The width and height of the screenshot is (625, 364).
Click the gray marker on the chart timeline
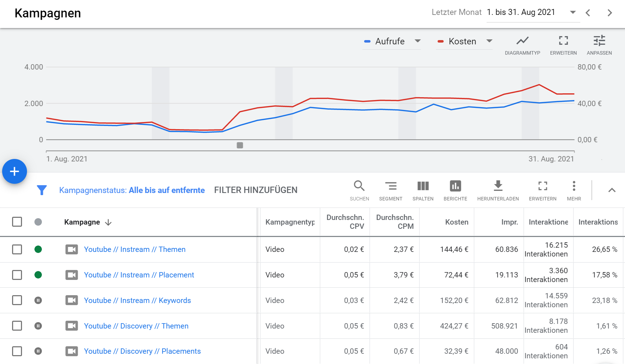pos(240,145)
